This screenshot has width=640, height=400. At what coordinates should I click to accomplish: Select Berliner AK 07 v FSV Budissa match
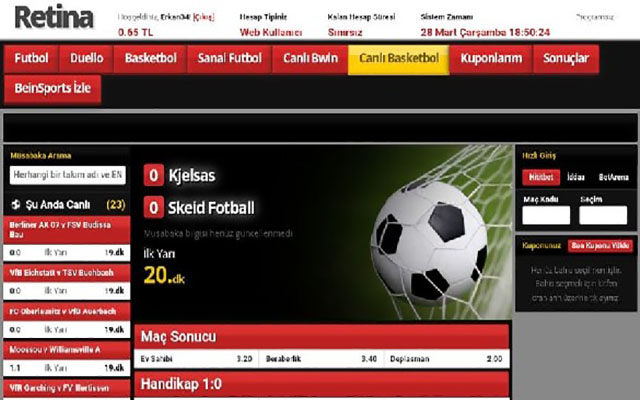[67, 229]
